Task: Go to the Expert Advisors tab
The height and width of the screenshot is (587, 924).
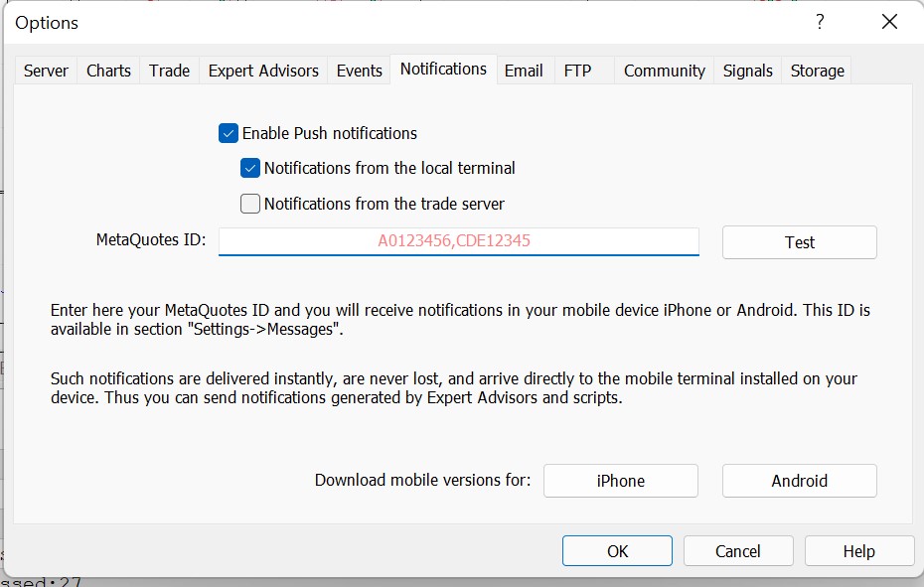Action: point(263,71)
